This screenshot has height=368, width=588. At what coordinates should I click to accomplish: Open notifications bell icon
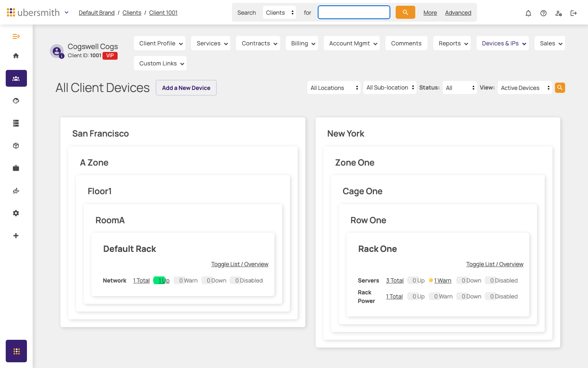[528, 13]
